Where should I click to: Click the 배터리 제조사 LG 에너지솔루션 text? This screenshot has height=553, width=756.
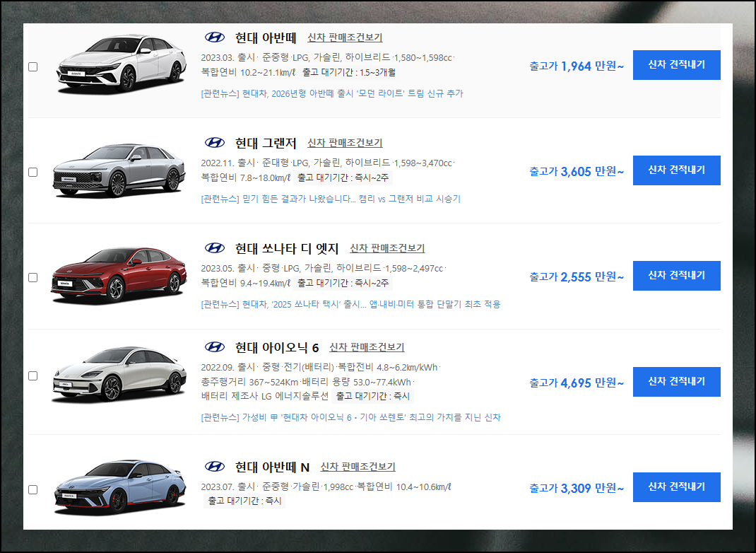(265, 396)
